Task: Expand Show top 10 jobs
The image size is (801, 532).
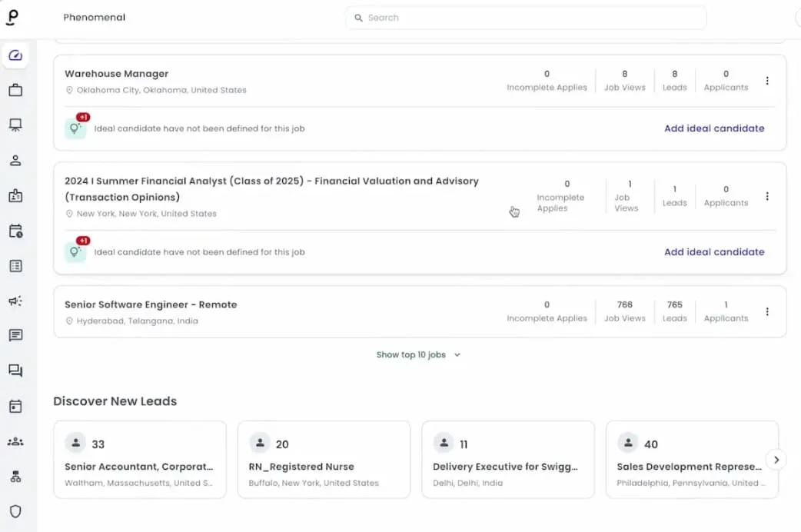Action: [418, 354]
